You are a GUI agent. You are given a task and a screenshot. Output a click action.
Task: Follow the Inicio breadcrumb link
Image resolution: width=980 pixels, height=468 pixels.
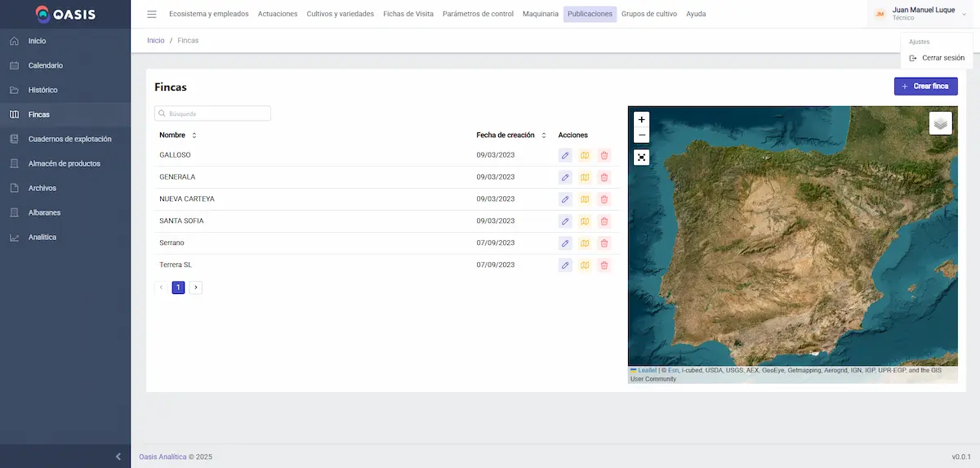point(155,41)
